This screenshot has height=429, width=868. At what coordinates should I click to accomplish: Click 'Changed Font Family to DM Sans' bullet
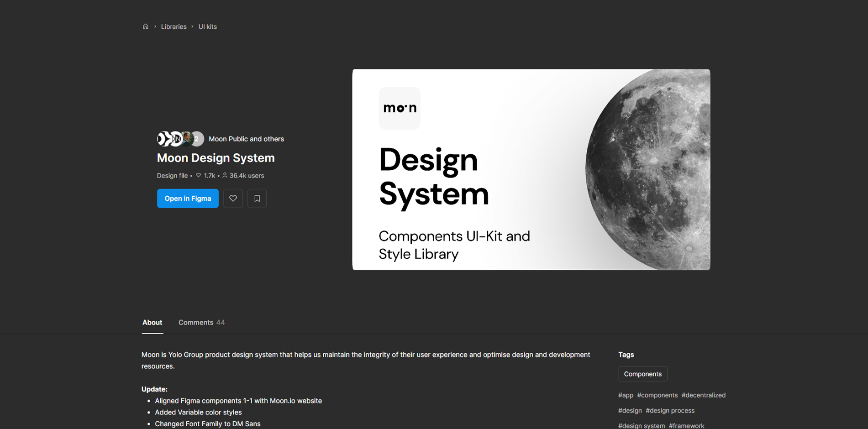(x=207, y=424)
